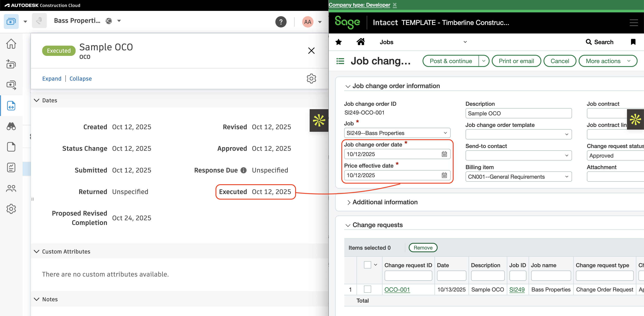Open the Home page in the sidebar
The height and width of the screenshot is (316, 644).
(11, 44)
